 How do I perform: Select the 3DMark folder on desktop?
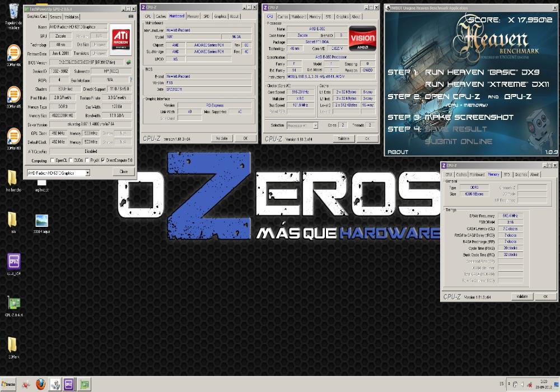click(13, 347)
